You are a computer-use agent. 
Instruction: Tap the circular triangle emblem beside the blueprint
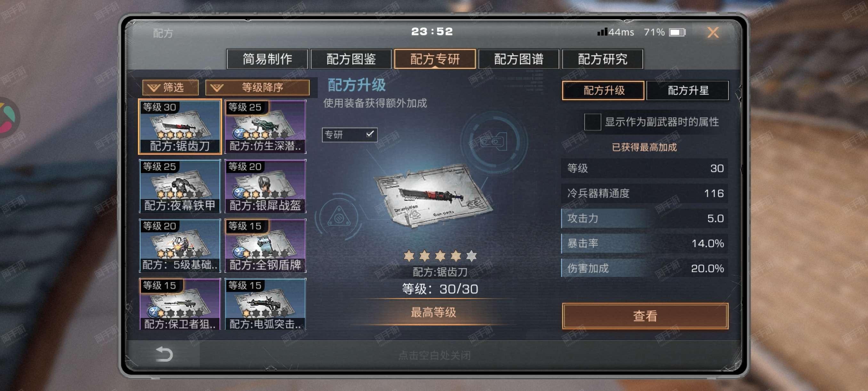(x=339, y=217)
